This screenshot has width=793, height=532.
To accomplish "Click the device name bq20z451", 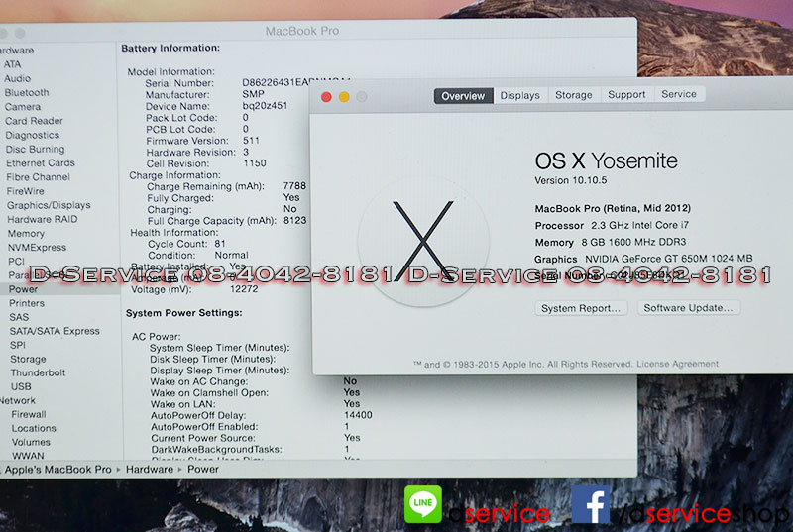I will pos(265,106).
